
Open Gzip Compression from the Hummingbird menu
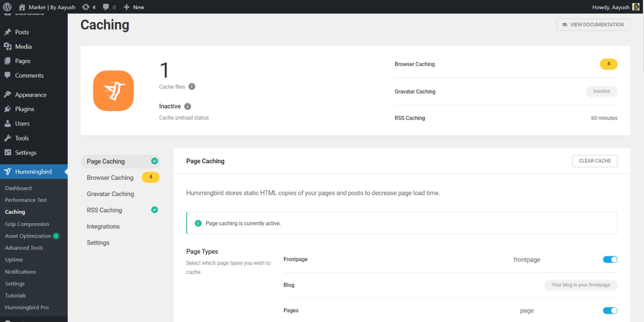tap(27, 224)
